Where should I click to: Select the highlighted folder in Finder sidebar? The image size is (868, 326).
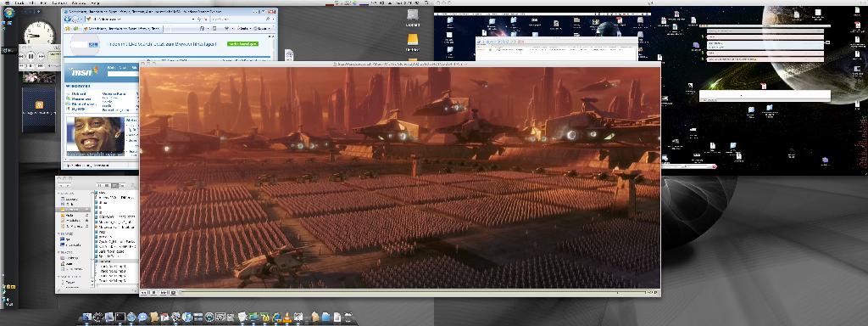tap(73, 210)
